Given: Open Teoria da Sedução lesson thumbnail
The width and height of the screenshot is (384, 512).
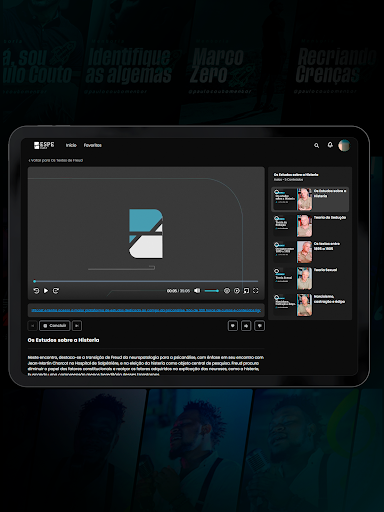Looking at the screenshot, I should (x=293, y=226).
